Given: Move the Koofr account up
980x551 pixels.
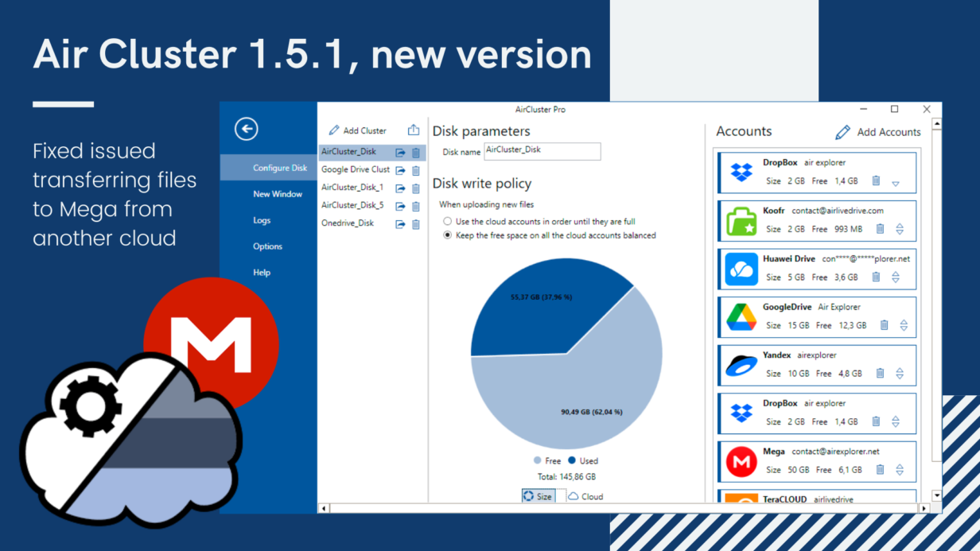Looking at the screenshot, I should tap(900, 226).
